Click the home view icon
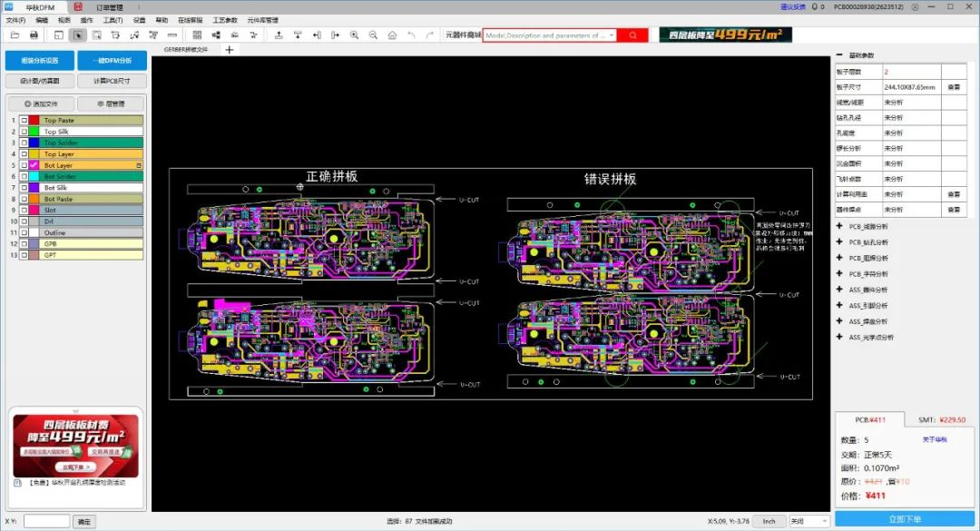 pyautogui.click(x=392, y=35)
